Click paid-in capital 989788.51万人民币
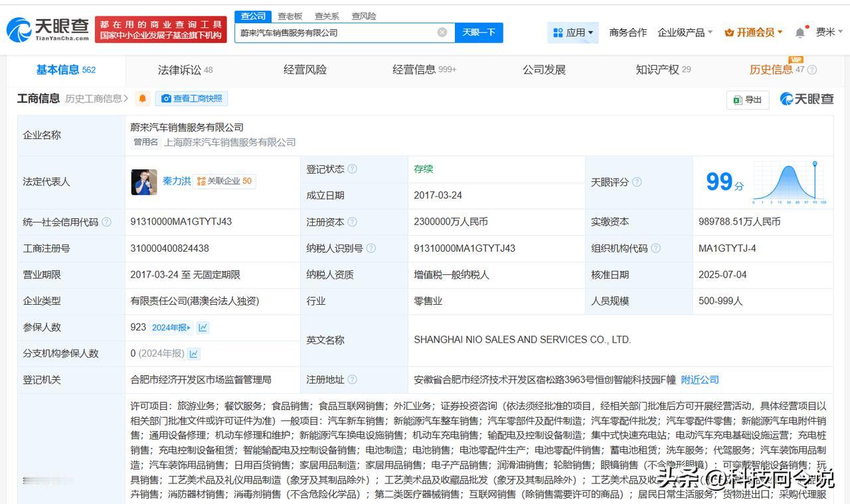This screenshot has width=850, height=504. click(x=740, y=222)
